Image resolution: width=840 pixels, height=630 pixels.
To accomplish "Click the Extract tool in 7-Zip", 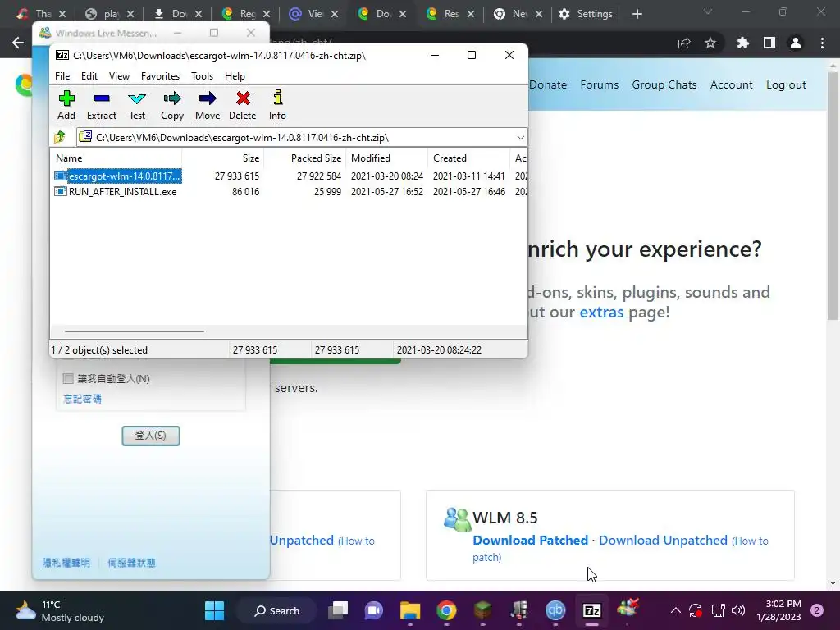I will click(101, 105).
